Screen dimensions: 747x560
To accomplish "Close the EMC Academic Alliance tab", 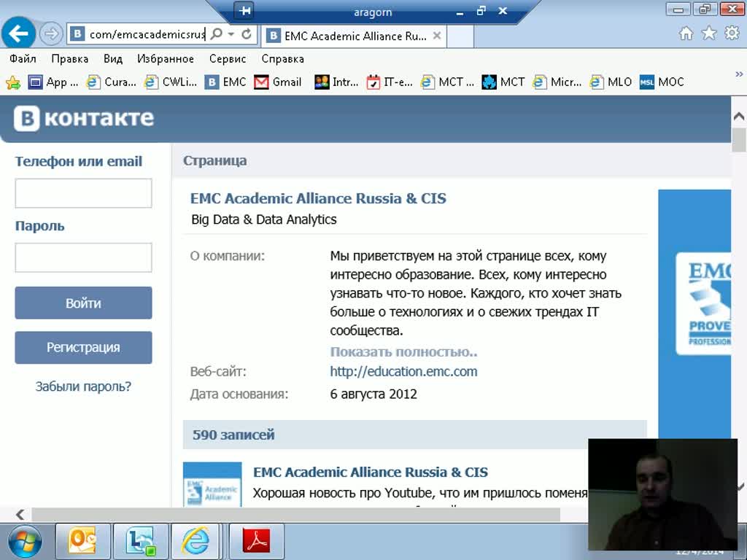I will point(436,36).
